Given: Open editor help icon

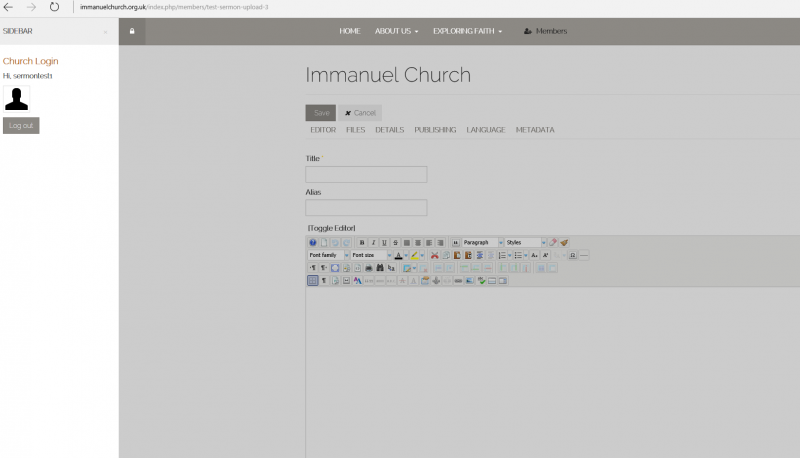Looking at the screenshot, I should coord(313,242).
